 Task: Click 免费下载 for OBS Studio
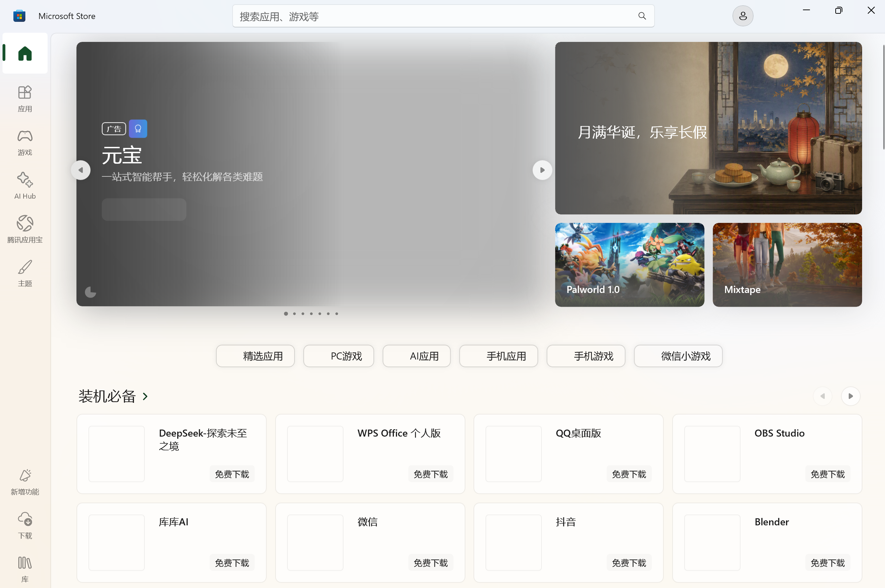click(828, 474)
